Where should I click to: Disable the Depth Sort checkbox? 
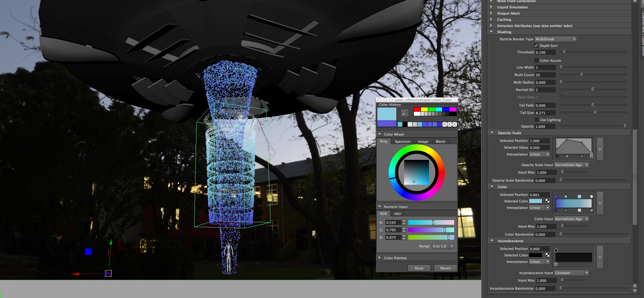(x=536, y=46)
